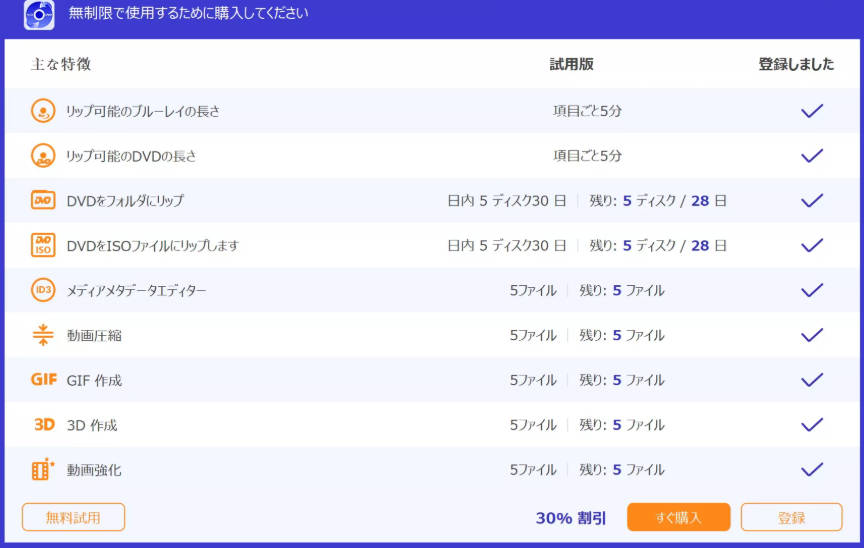The width and height of the screenshot is (864, 548).
Task: Click the 無料試用 free trial button
Action: pyautogui.click(x=73, y=517)
